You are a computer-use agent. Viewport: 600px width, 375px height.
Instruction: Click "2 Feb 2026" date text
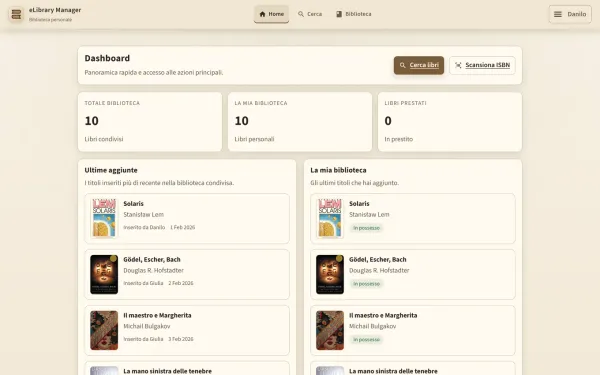click(181, 283)
